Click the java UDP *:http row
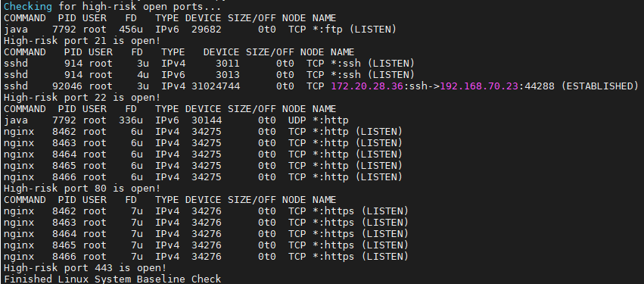 point(176,120)
